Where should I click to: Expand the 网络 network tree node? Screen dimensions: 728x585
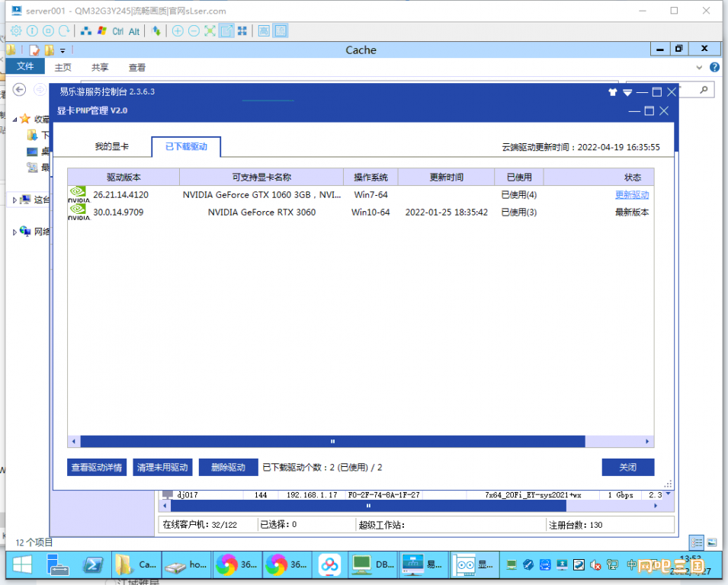pos(14,232)
